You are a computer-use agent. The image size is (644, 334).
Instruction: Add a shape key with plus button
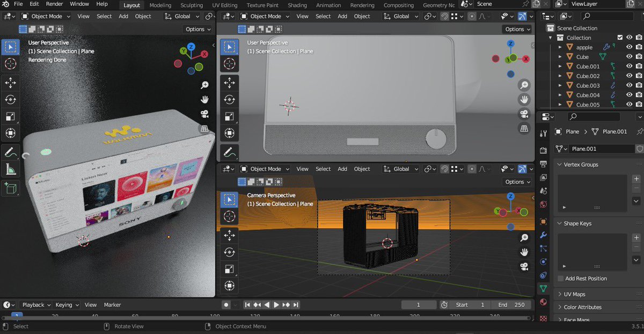(636, 238)
